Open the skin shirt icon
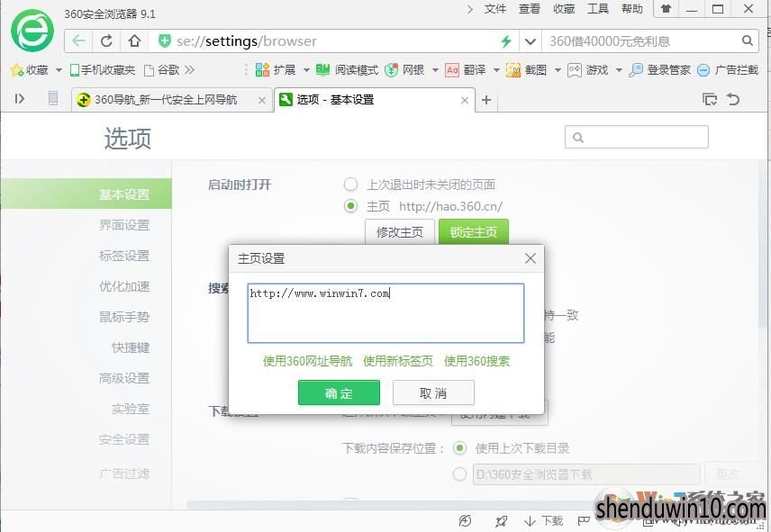Viewport: 771px width, 532px height. (666, 9)
